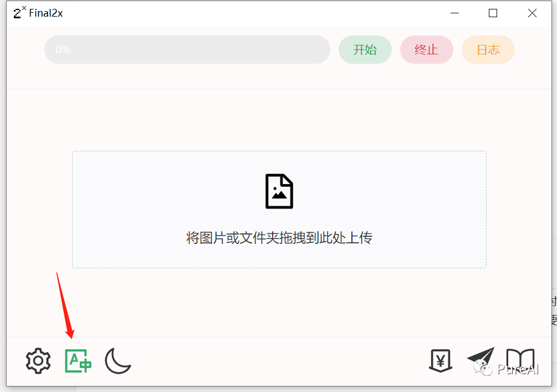
Task: Open the 日志 log button
Action: pyautogui.click(x=488, y=49)
